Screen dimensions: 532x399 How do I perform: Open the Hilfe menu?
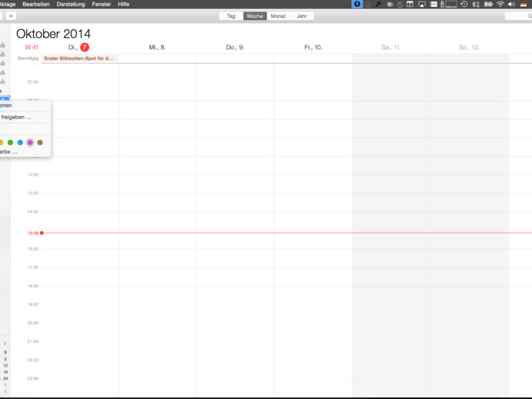(x=124, y=4)
